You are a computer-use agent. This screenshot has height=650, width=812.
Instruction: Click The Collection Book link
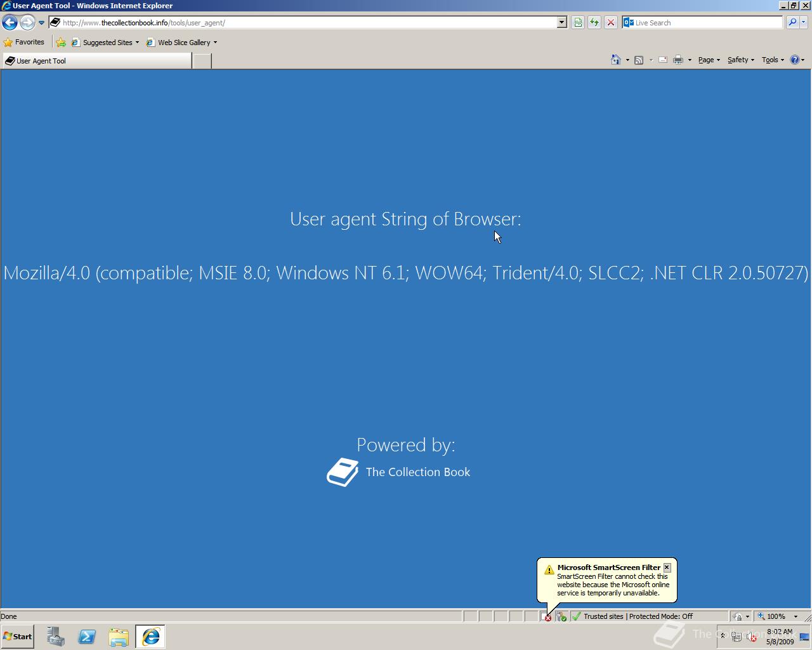[x=418, y=472]
